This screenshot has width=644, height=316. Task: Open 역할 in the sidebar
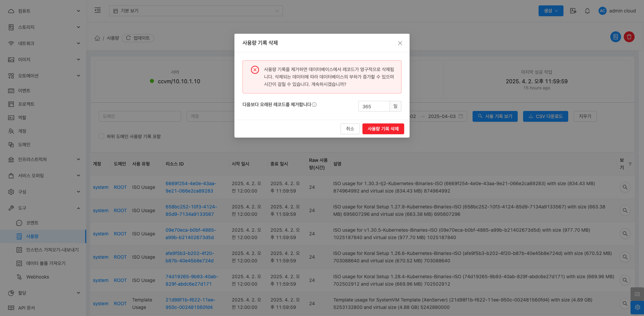click(x=43, y=117)
